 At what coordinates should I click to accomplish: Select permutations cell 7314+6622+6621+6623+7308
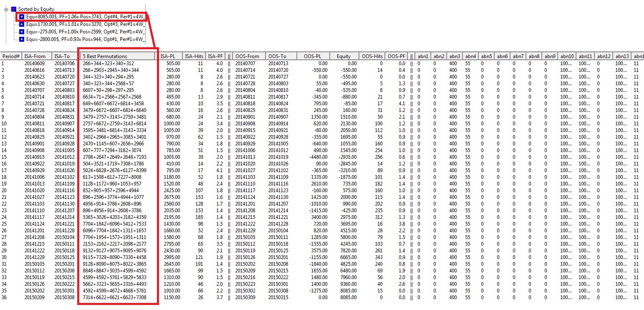(115, 297)
